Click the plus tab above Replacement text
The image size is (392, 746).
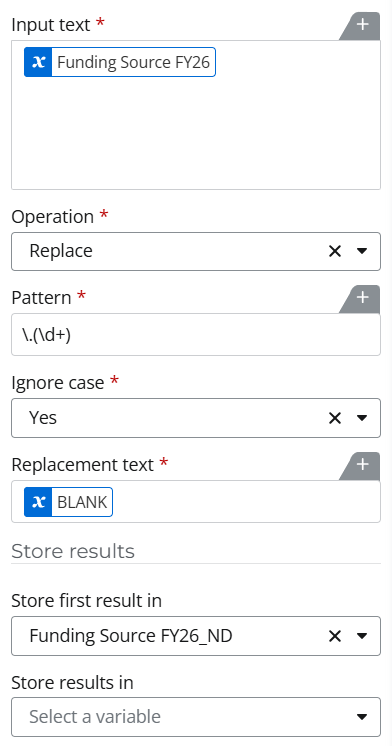tap(362, 465)
